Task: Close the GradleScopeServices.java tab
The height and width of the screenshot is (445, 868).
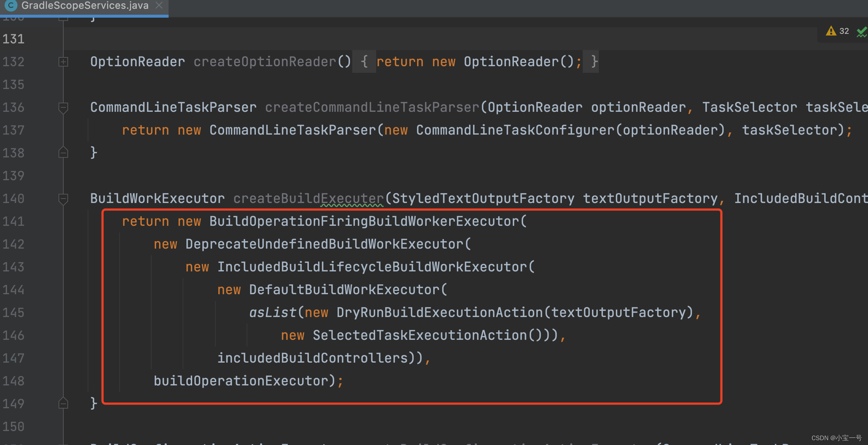Action: (159, 6)
